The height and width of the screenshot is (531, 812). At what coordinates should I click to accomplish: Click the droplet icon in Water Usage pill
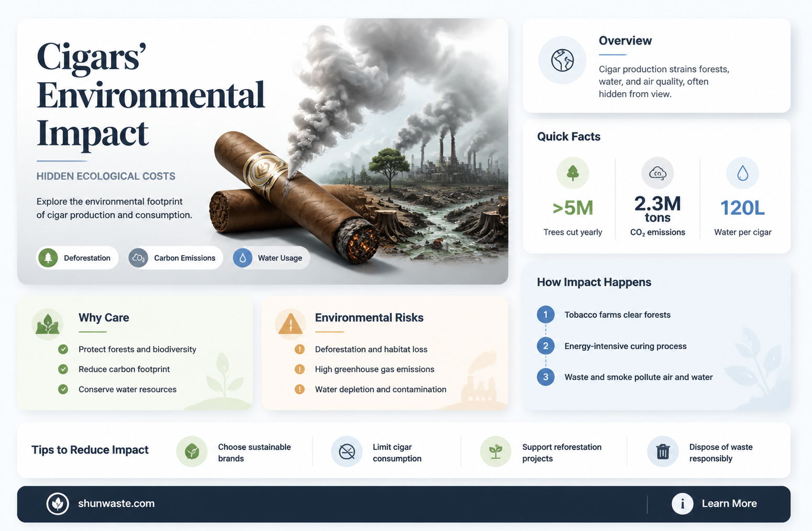click(242, 258)
